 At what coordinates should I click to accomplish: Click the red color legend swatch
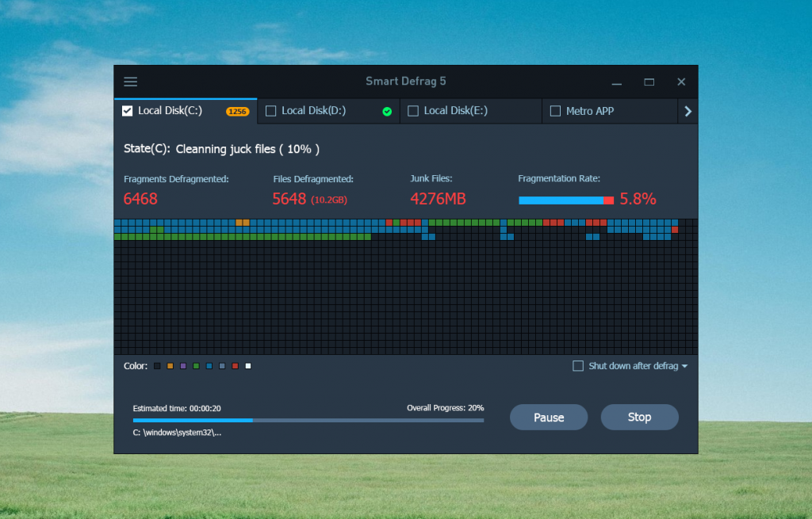[235, 366]
